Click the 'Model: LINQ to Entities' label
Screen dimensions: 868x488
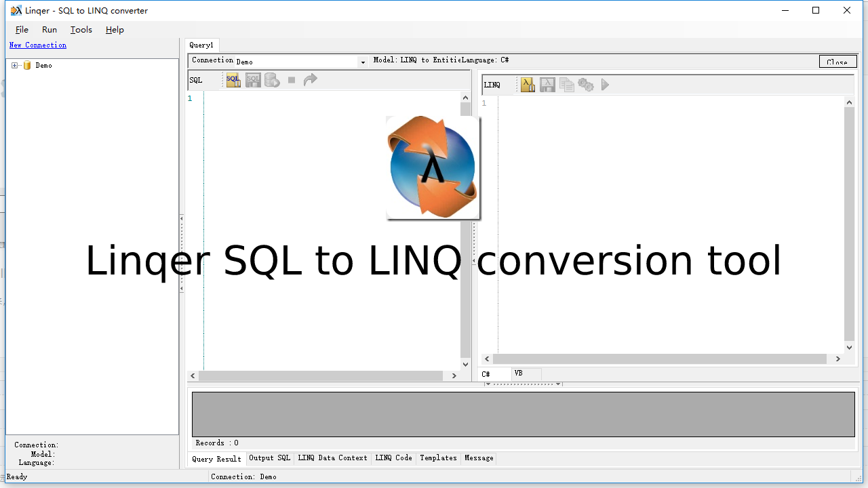point(417,60)
